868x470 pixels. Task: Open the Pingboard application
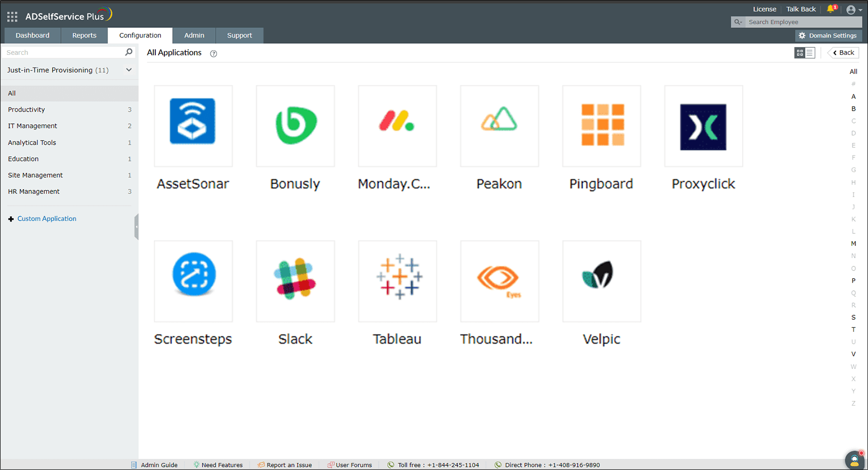[601, 126]
